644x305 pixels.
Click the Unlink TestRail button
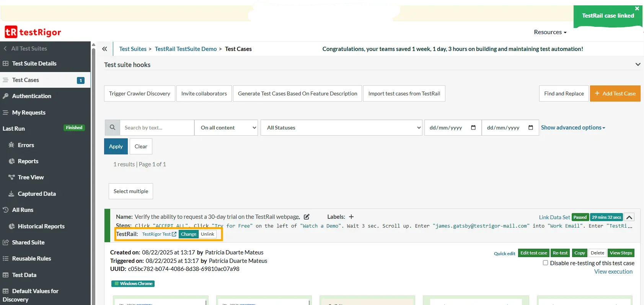[x=207, y=234]
